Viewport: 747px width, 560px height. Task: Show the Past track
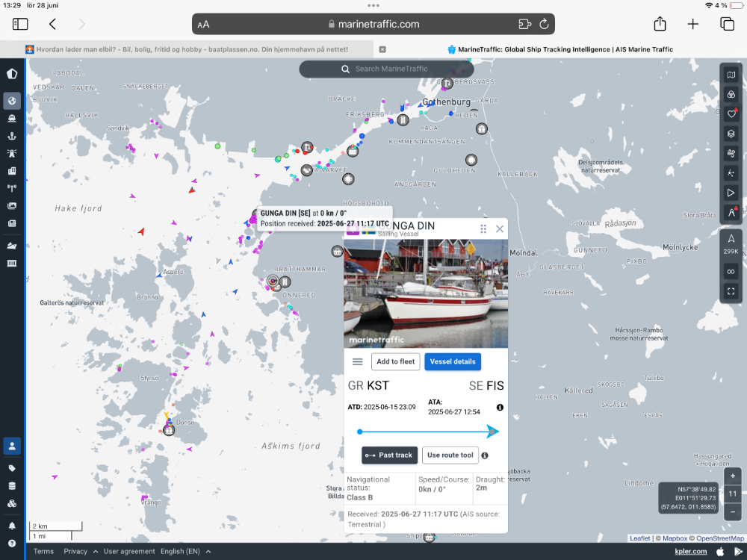tap(390, 455)
